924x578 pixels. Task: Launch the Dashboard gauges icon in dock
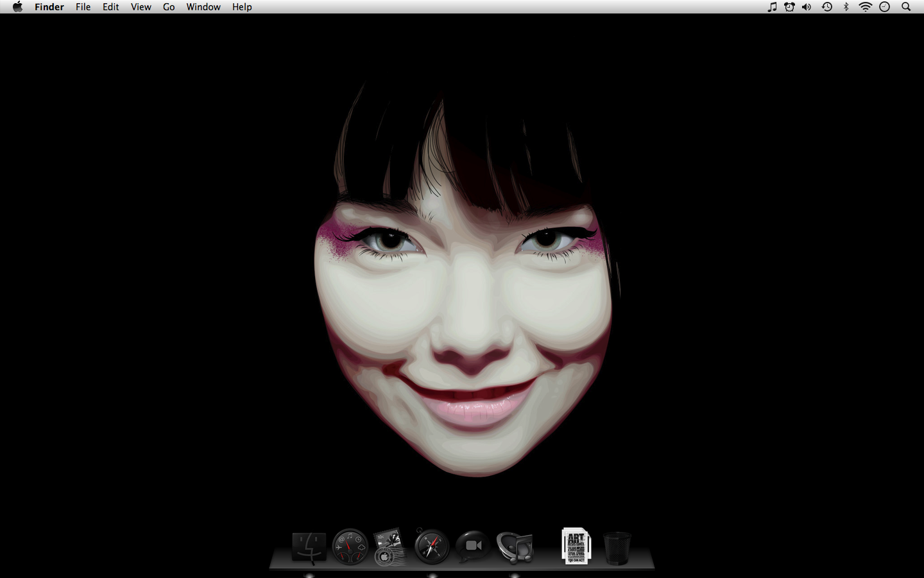[x=350, y=547]
